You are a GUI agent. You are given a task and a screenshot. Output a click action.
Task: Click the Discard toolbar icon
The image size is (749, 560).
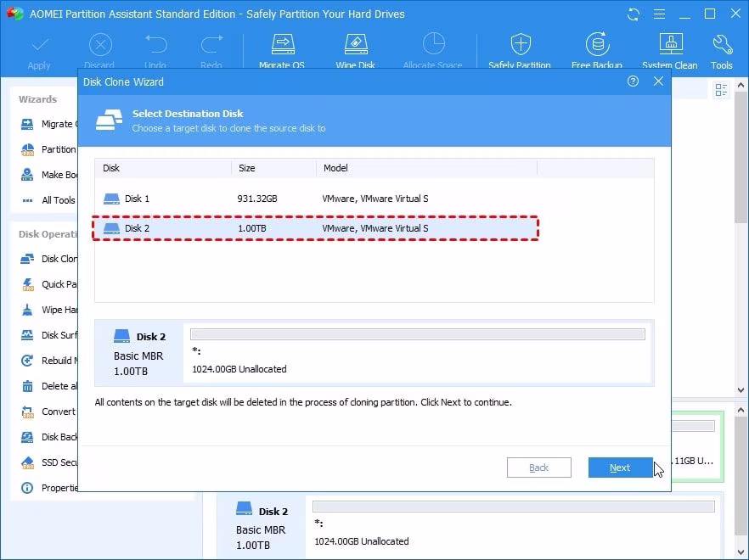click(100, 46)
